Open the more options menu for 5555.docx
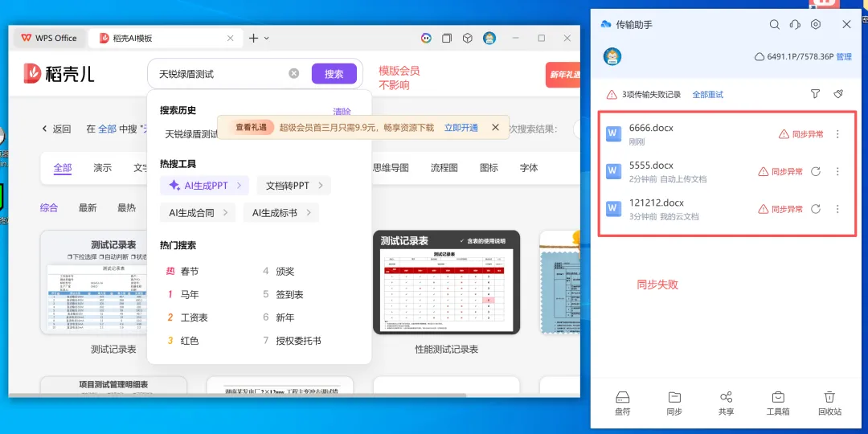 tap(837, 172)
